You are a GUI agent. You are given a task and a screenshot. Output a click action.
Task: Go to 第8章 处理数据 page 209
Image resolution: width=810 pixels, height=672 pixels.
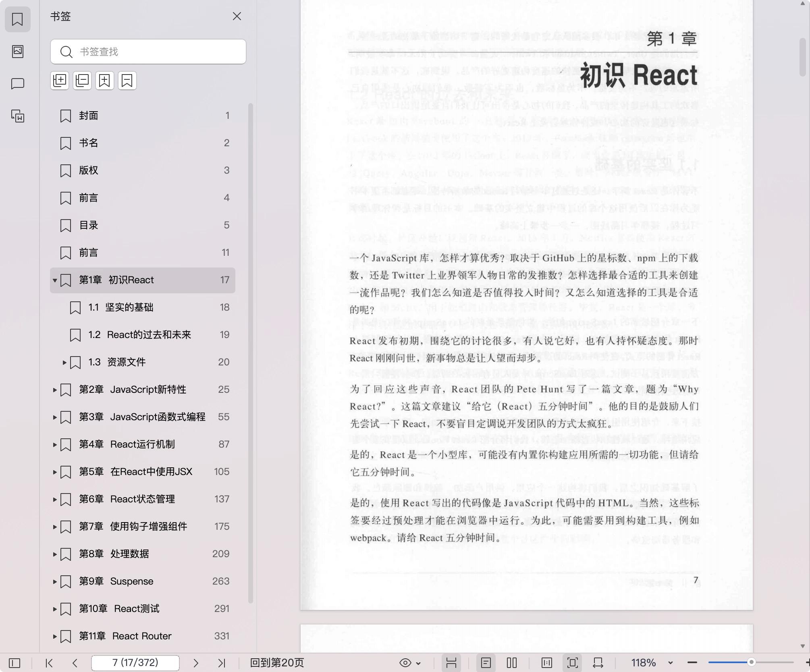click(143, 554)
